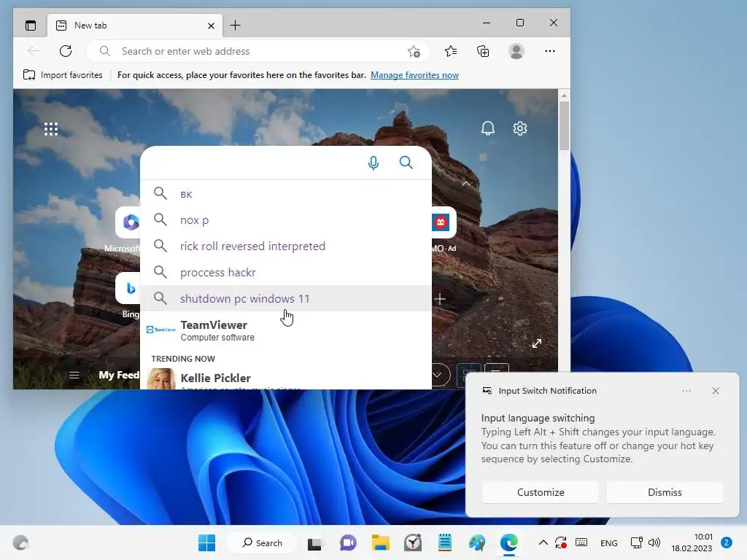The height and width of the screenshot is (560, 747).
Task: Open page settings gear on new tab
Action: coord(519,128)
